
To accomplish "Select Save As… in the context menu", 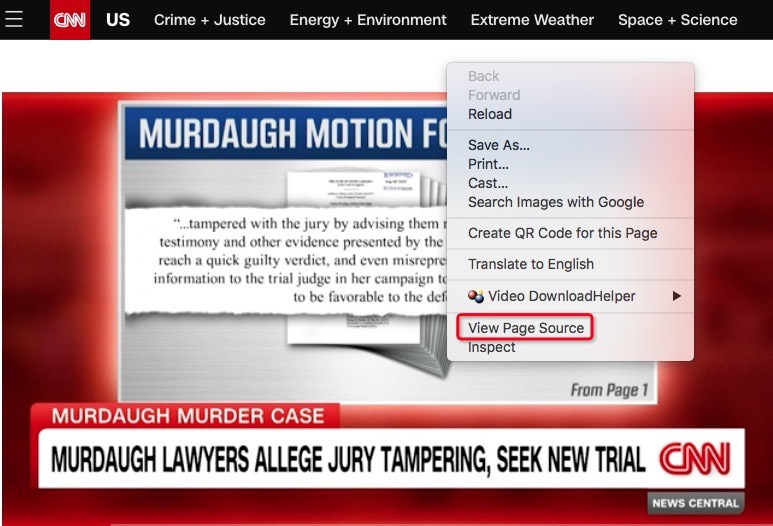I will tap(498, 145).
